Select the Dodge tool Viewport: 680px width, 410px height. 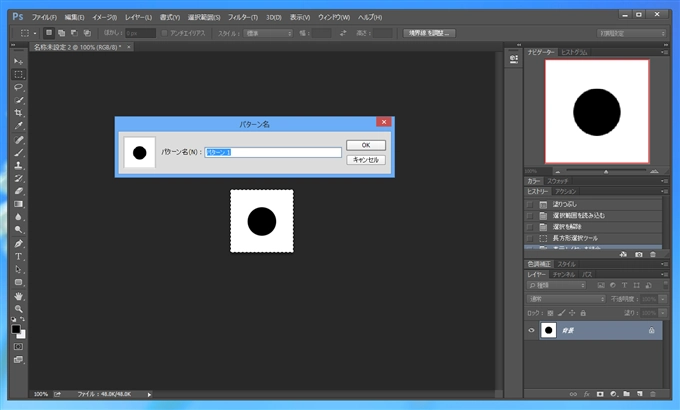pyautogui.click(x=18, y=230)
